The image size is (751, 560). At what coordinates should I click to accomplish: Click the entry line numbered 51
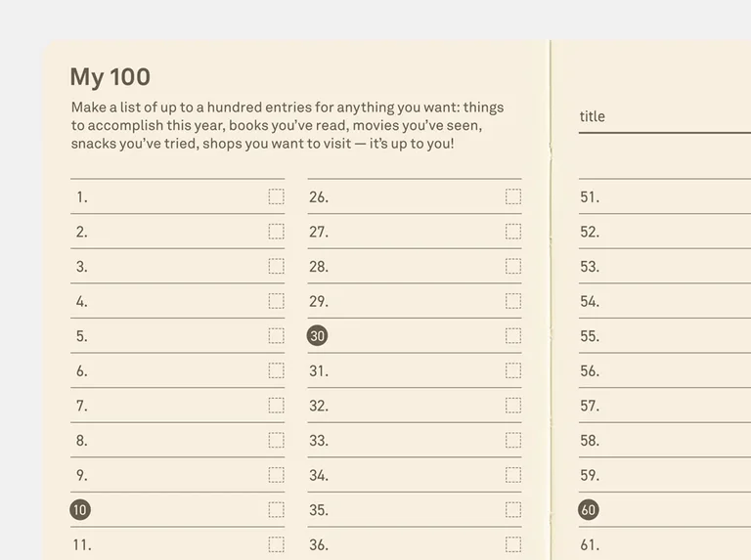click(665, 196)
